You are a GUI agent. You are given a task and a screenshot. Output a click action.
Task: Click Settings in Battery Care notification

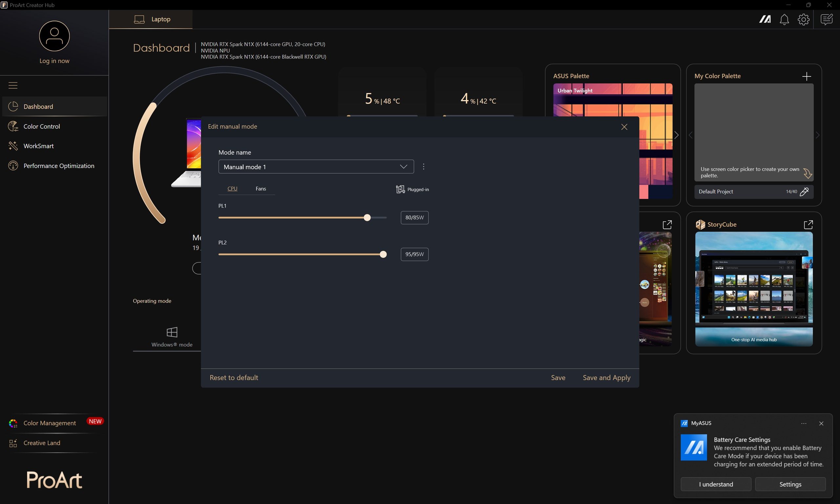(x=790, y=484)
